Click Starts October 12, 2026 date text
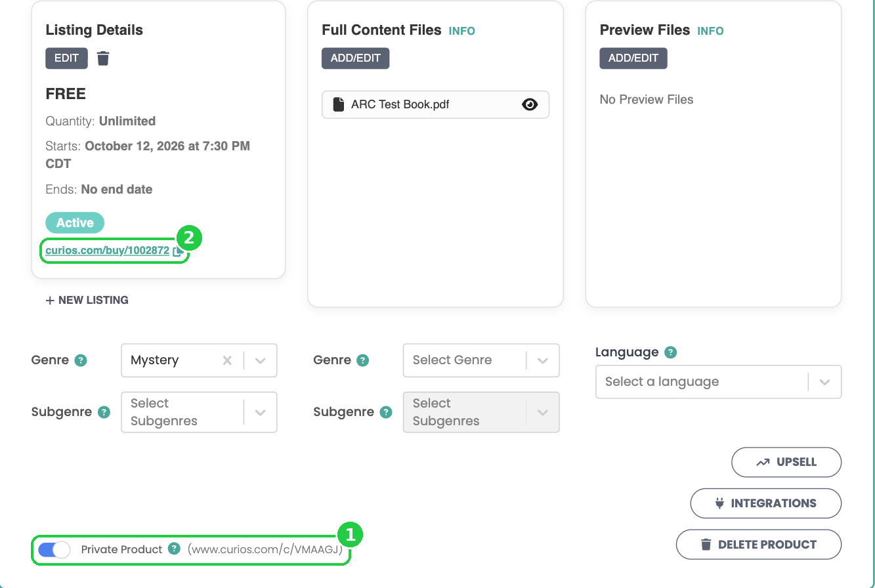The image size is (875, 588). (148, 155)
